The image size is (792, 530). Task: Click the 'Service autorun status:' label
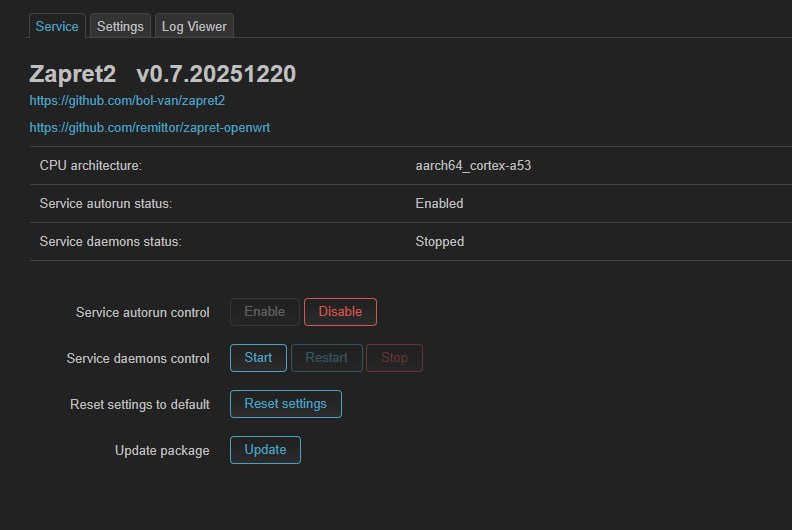(x=106, y=204)
